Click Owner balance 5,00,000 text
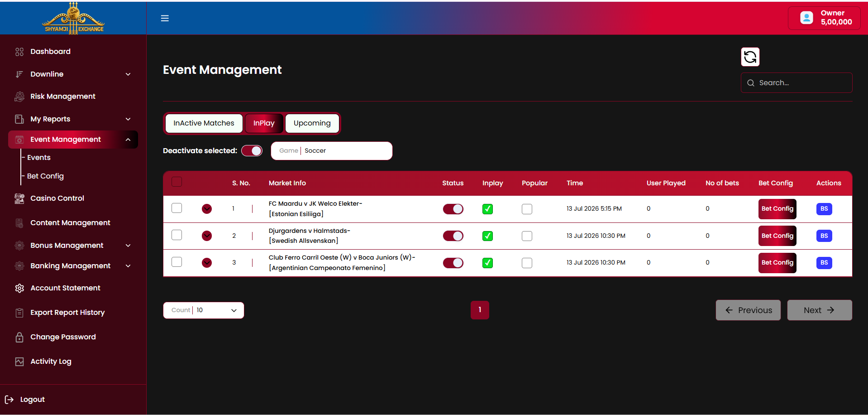This screenshot has height=415, width=868. click(836, 22)
